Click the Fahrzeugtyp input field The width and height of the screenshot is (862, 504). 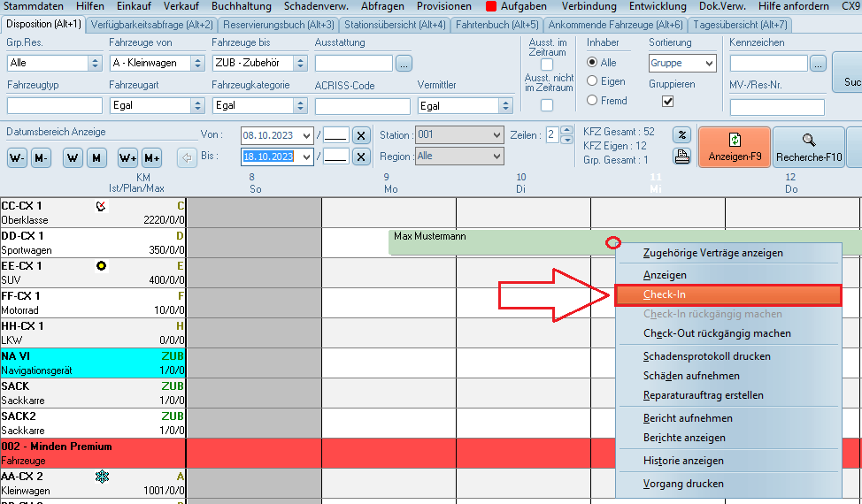pyautogui.click(x=55, y=106)
